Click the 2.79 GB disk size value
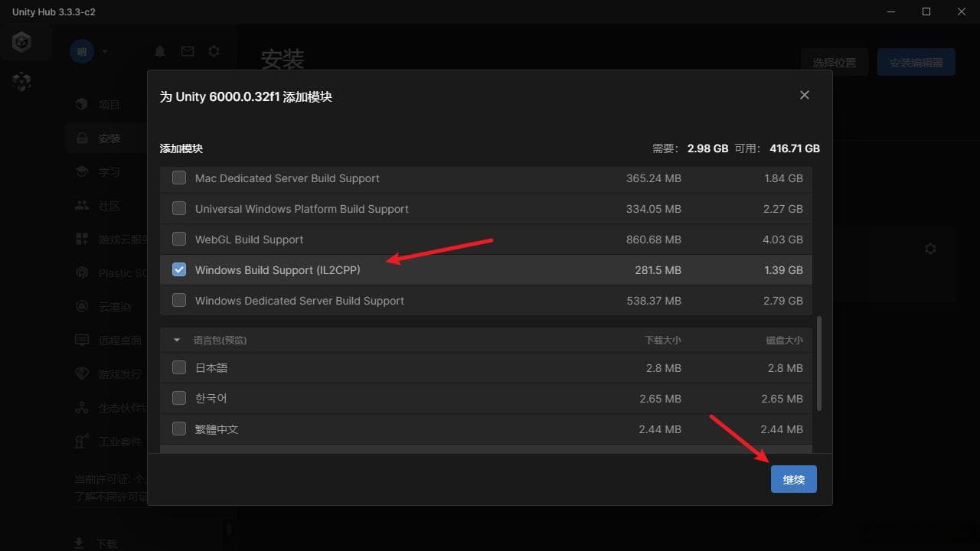Image resolution: width=980 pixels, height=551 pixels. (x=782, y=301)
